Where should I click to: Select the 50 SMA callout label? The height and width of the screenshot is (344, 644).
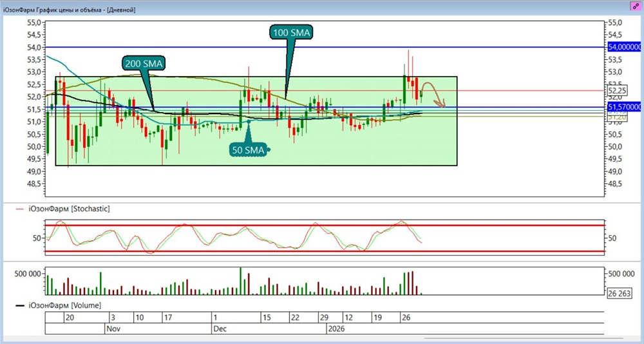pos(248,150)
